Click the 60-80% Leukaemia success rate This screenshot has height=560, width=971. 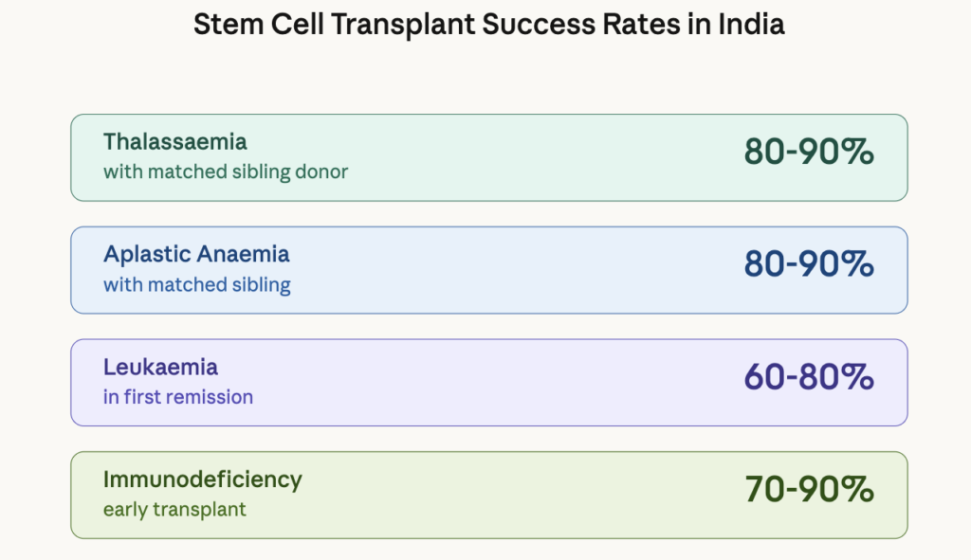[809, 377]
